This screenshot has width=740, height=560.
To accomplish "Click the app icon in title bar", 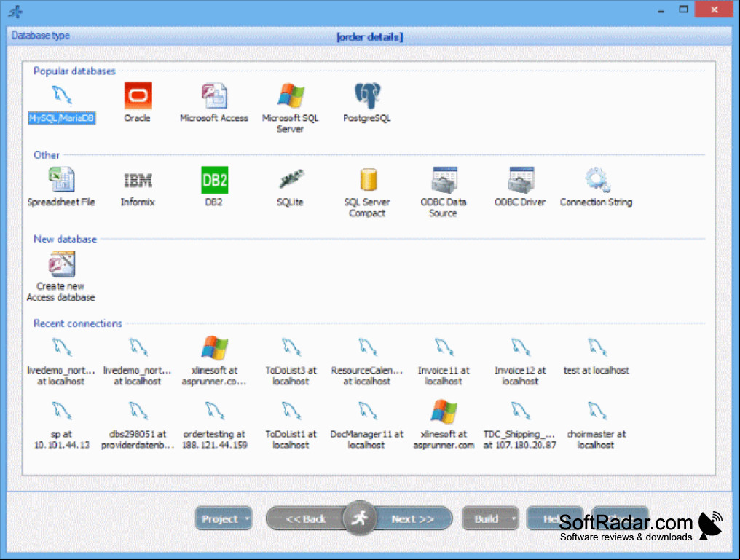I will tap(15, 11).
